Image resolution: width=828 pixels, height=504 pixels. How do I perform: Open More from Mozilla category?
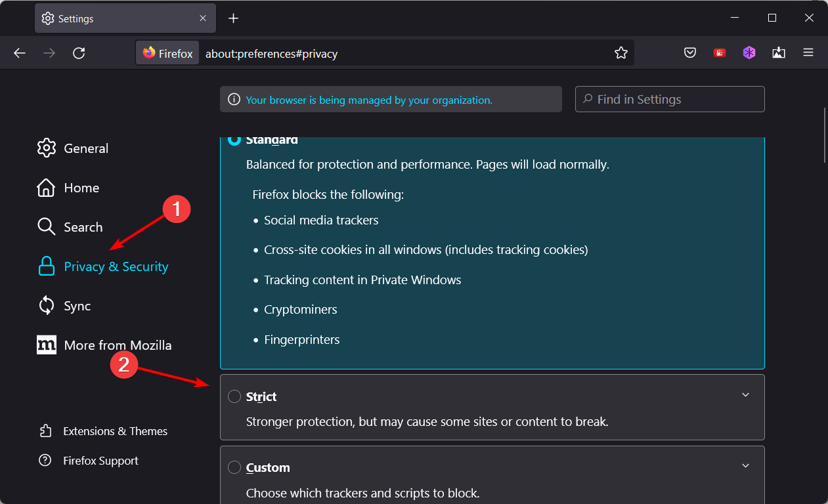(104, 345)
